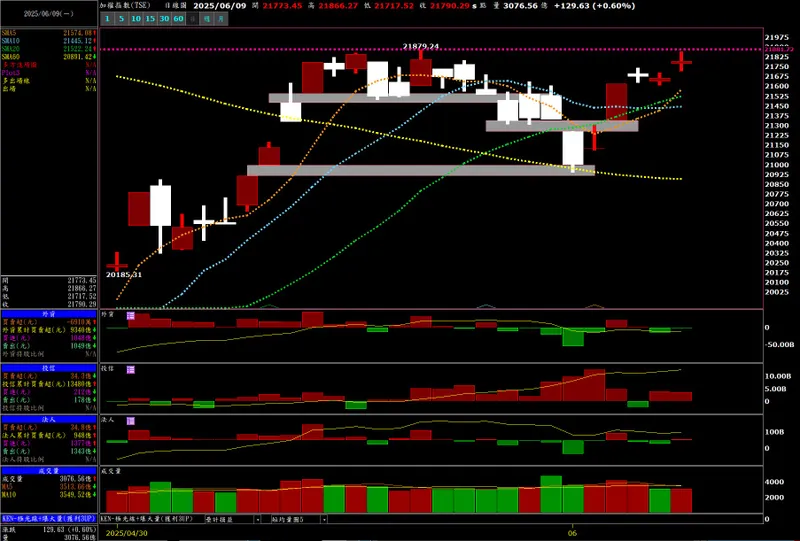
Task: Toggle the monthly (月) chart period
Action: (221, 19)
